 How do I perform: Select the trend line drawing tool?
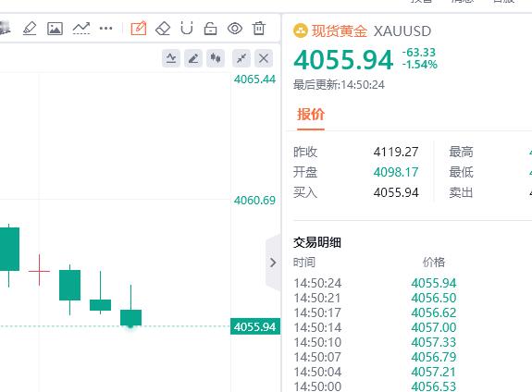pos(81,29)
